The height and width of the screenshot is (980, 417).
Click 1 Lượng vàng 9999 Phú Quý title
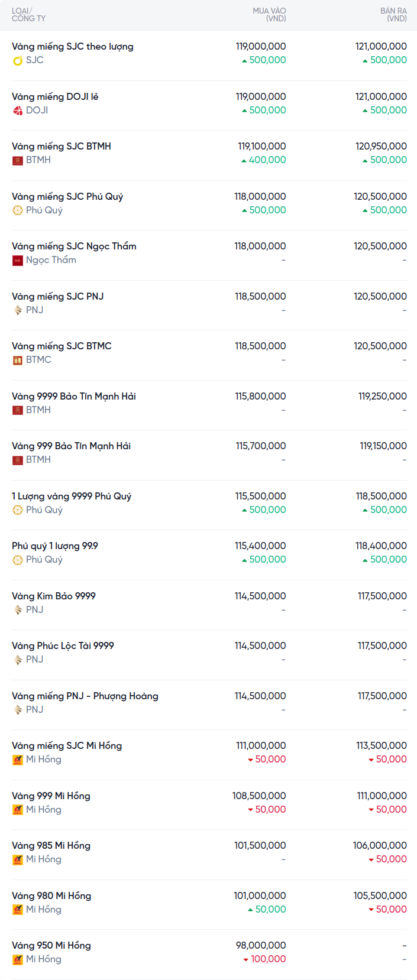click(x=71, y=496)
